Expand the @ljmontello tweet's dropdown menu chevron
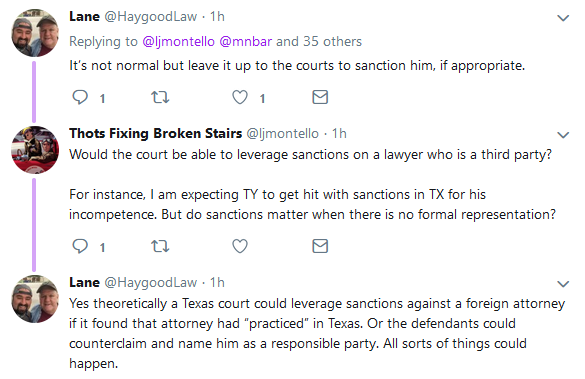The height and width of the screenshot is (379, 585). [563, 135]
